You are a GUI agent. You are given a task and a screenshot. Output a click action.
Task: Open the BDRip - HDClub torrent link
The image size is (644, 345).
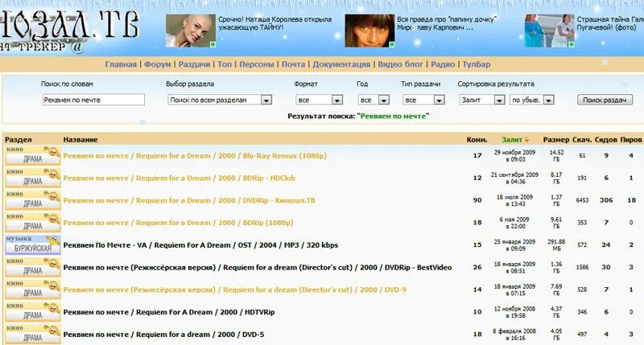(179, 178)
